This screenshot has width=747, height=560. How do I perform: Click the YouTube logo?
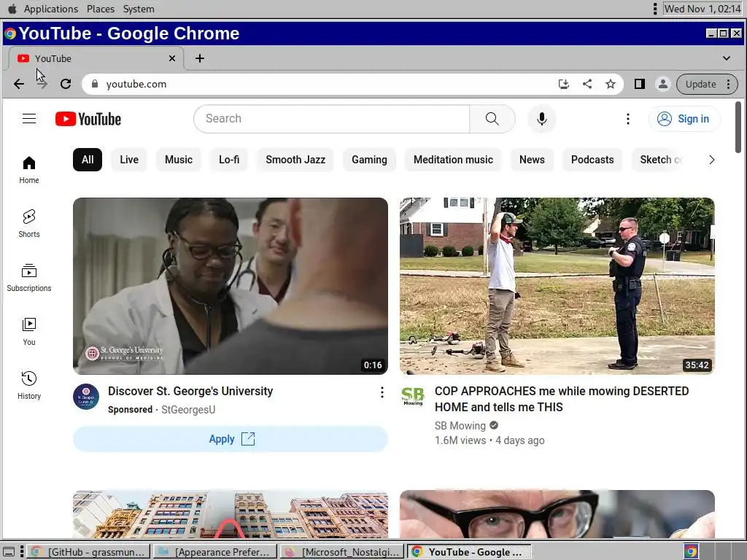88,119
